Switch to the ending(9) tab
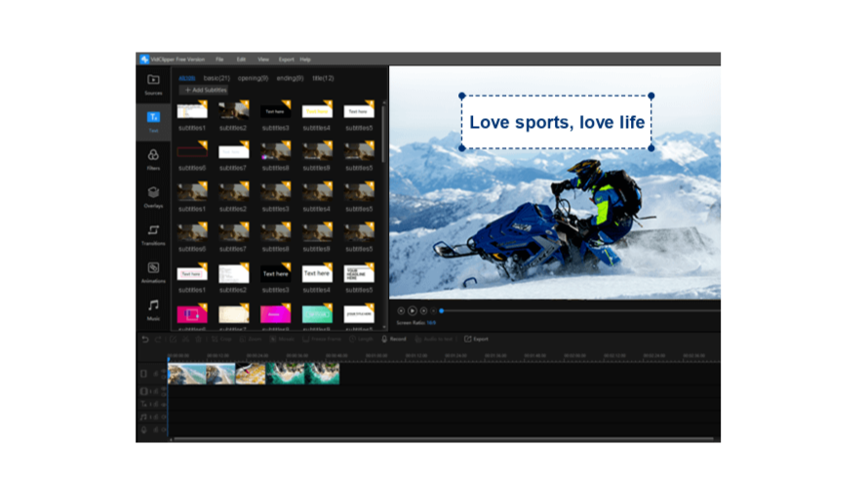The width and height of the screenshot is (868, 488). tap(290, 78)
